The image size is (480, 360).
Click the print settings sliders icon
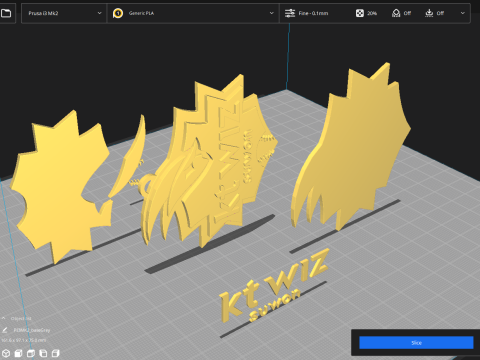coord(290,13)
